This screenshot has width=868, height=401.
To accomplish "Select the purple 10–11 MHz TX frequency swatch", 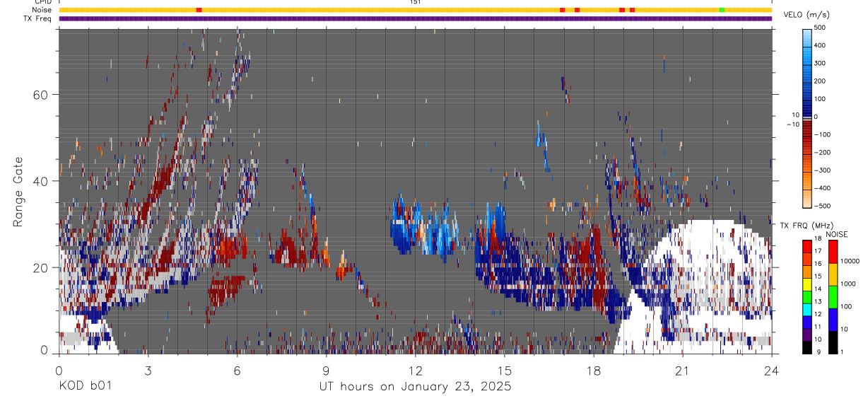I will pyautogui.click(x=808, y=335).
